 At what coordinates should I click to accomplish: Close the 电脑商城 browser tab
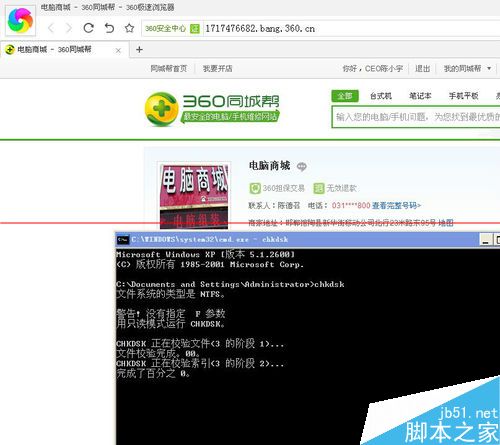pyautogui.click(x=118, y=50)
